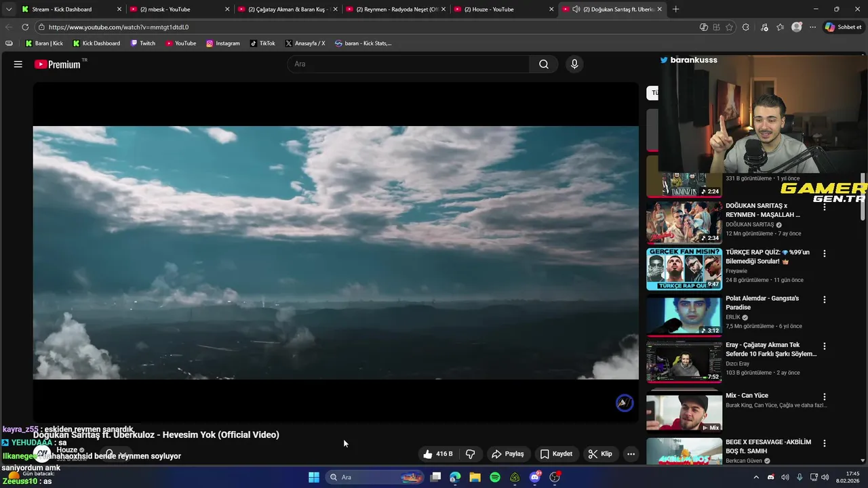This screenshot has width=868, height=488.
Task: Open Task View in taskbar
Action: coord(435,477)
